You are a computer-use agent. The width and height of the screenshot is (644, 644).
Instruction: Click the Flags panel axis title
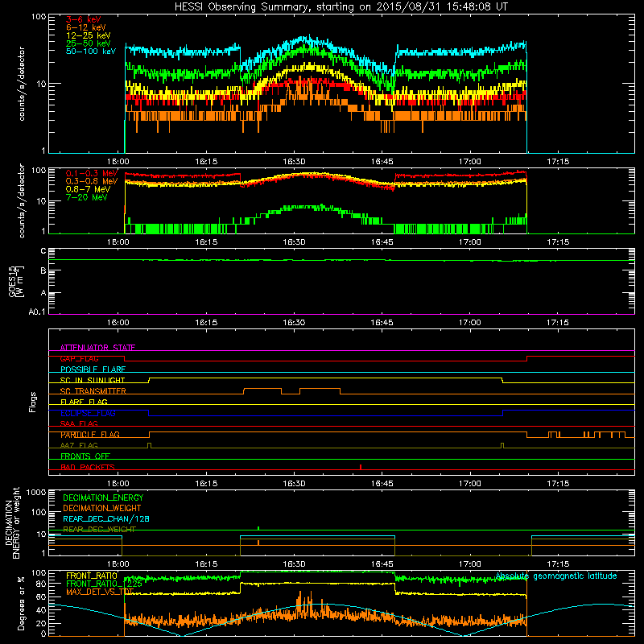click(x=32, y=402)
